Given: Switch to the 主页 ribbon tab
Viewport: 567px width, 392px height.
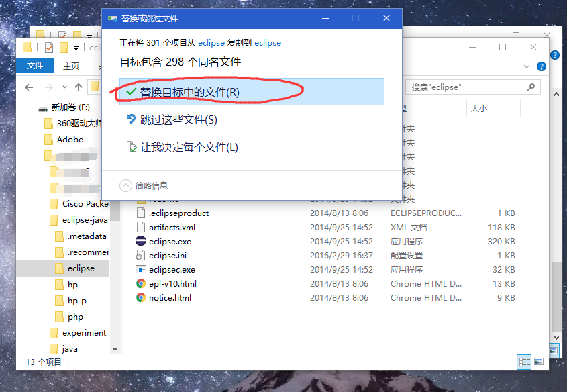Looking at the screenshot, I should click(x=71, y=66).
